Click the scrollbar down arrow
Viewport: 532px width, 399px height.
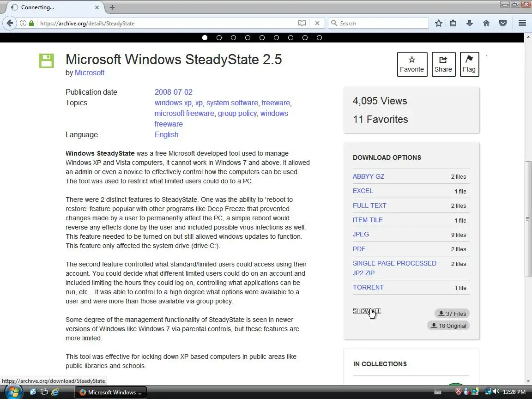(528, 381)
